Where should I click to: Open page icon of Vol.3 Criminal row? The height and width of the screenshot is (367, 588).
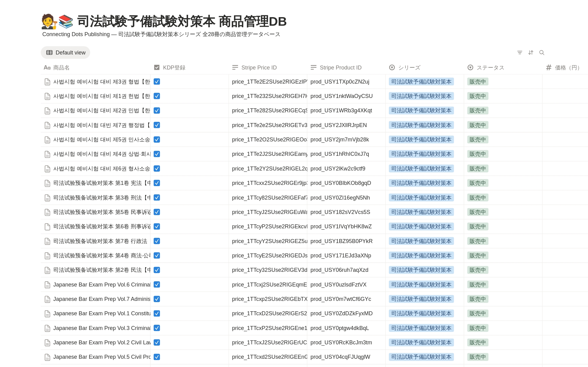[47, 328]
